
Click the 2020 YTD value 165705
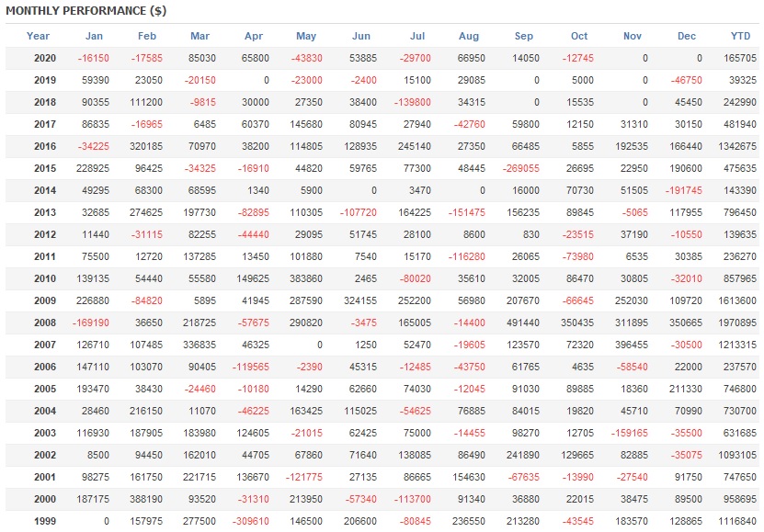click(740, 59)
